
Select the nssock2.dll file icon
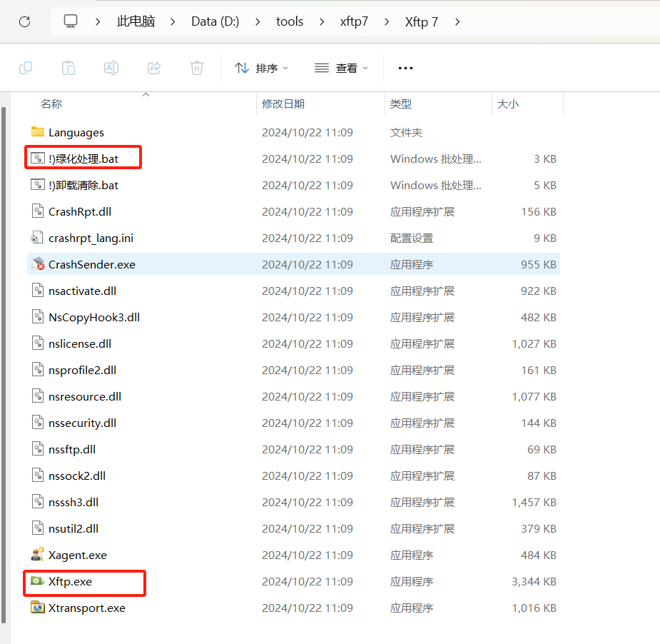pos(38,475)
